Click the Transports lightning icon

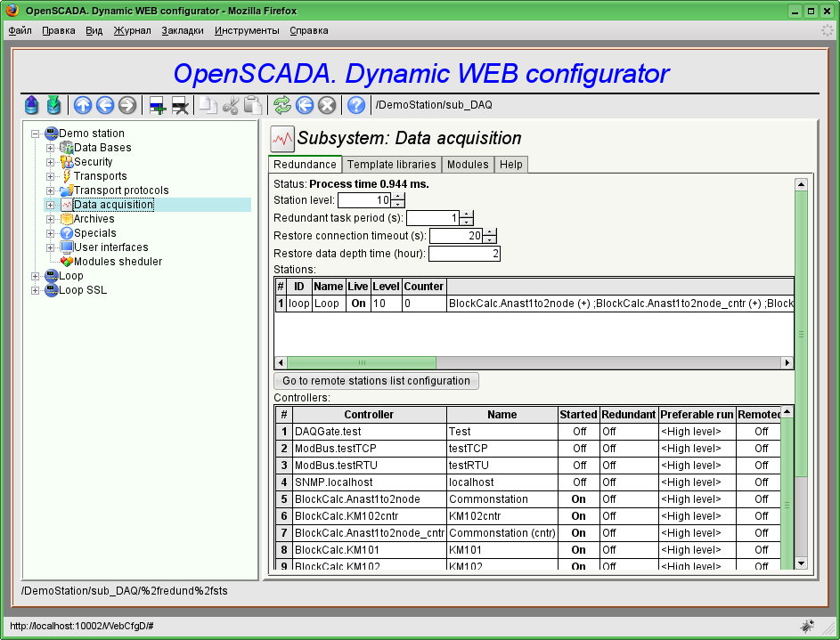pyautogui.click(x=67, y=176)
